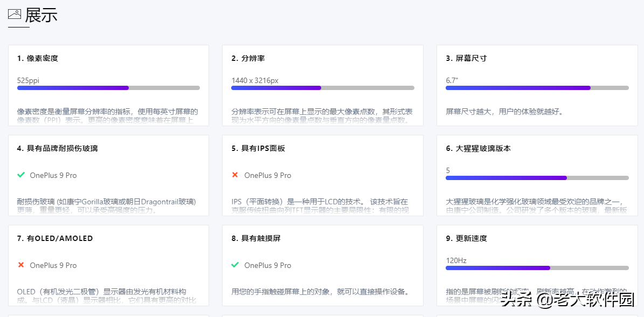Click the 525ppi pixel density bar
Viewport: 644px width, 317px height.
coord(108,88)
